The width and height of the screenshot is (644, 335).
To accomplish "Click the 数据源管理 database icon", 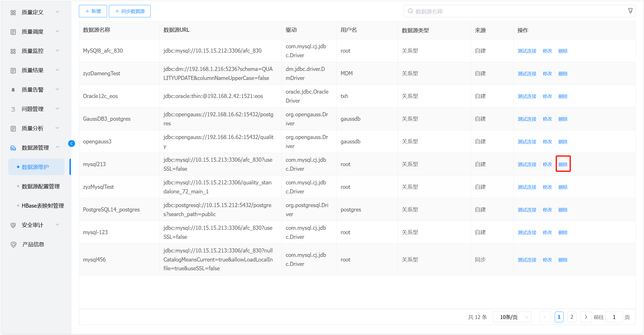I will [x=13, y=148].
